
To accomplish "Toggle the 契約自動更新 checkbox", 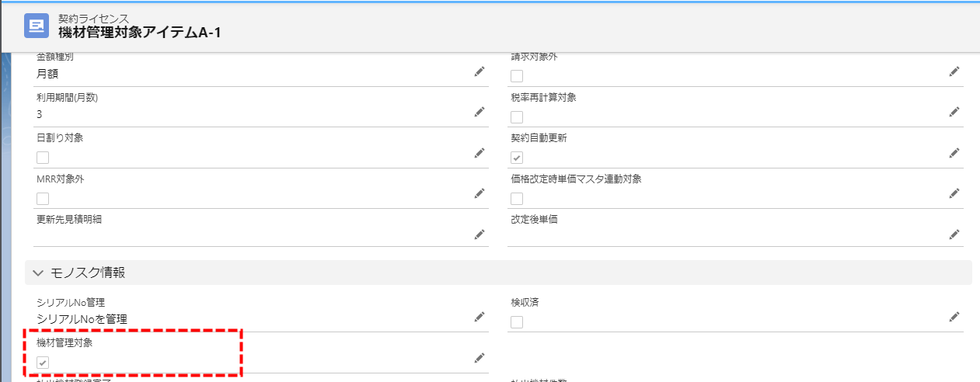I will coord(517,158).
